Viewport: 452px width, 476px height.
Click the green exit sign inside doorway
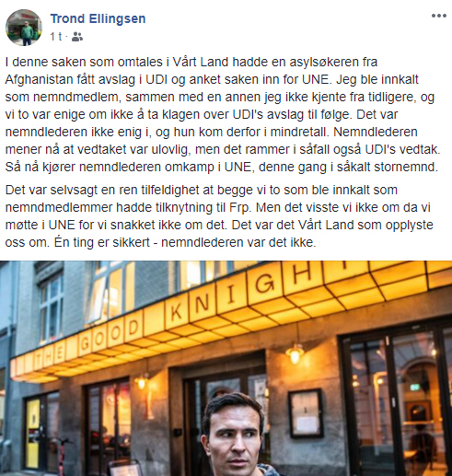pyautogui.click(x=414, y=388)
